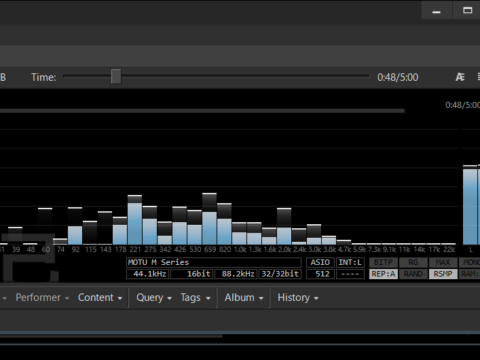The width and height of the screenshot is (480, 360).
Task: Expand the Tags dropdown menu
Action: click(x=195, y=297)
